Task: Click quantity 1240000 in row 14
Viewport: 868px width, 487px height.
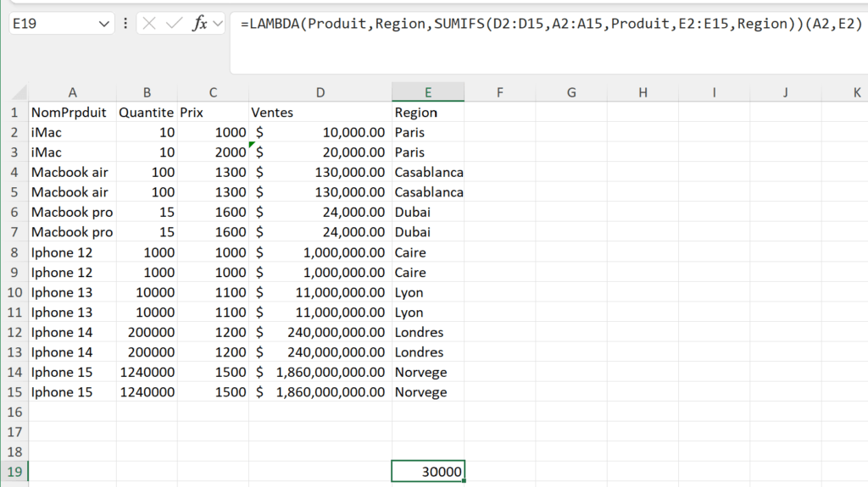Action: tap(147, 372)
